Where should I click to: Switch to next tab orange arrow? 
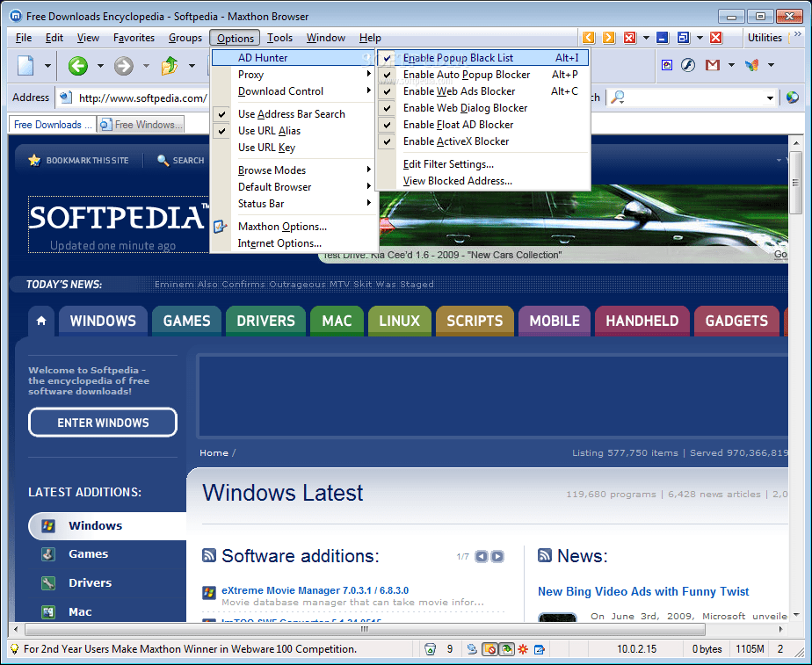point(609,37)
